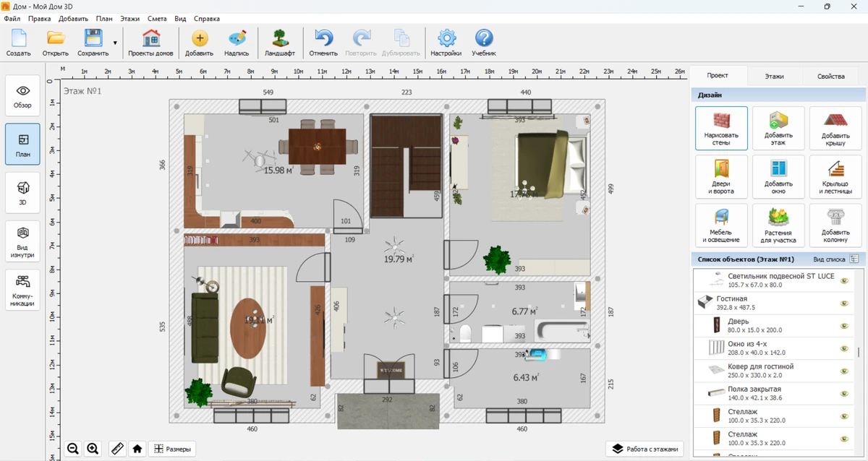Select Draw walls (Нарисовать стены) tool
The width and height of the screenshot is (868, 461).
(x=721, y=128)
